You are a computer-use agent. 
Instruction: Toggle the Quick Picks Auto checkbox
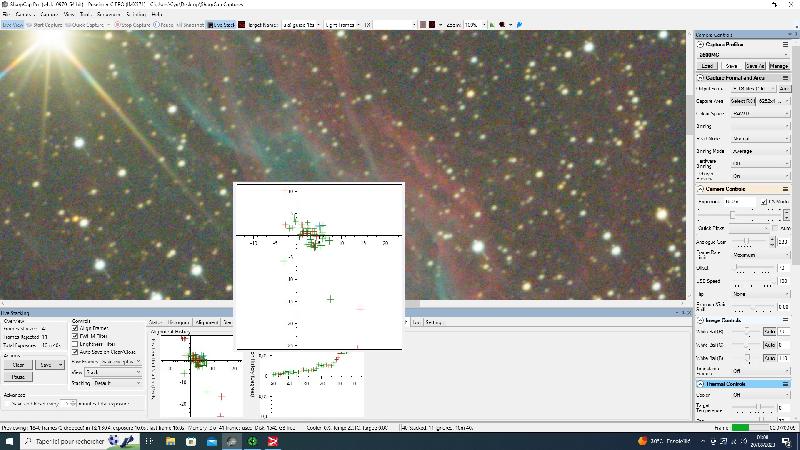[775, 228]
